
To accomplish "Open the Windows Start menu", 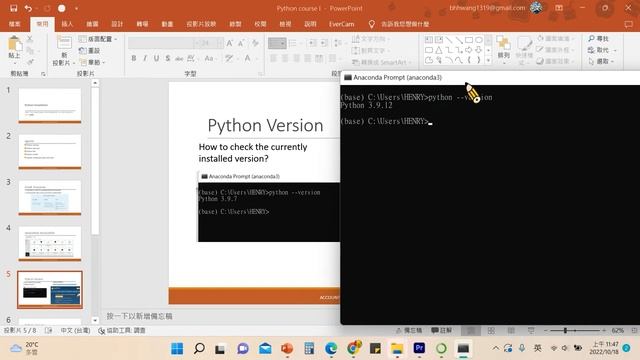I will [x=177, y=349].
